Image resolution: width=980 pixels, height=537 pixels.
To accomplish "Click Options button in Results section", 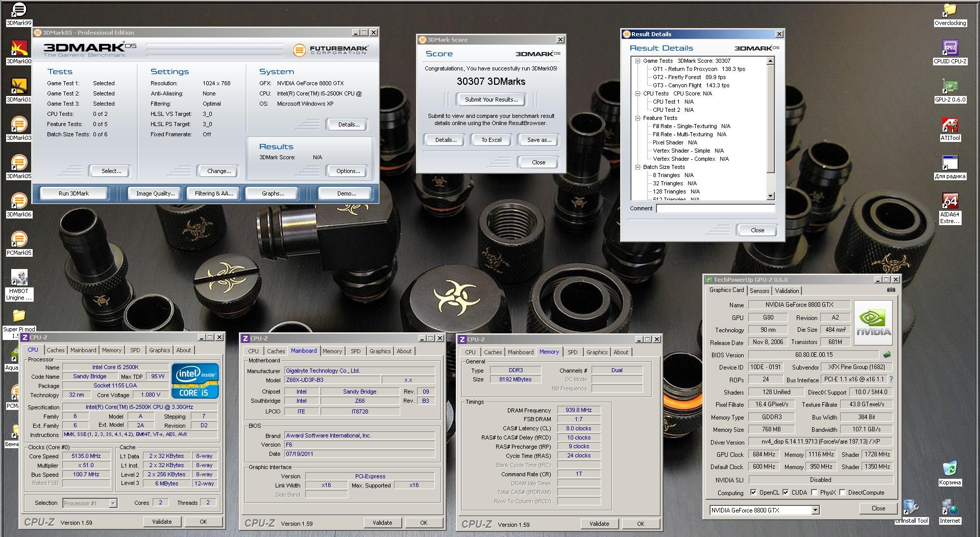I will pyautogui.click(x=348, y=171).
